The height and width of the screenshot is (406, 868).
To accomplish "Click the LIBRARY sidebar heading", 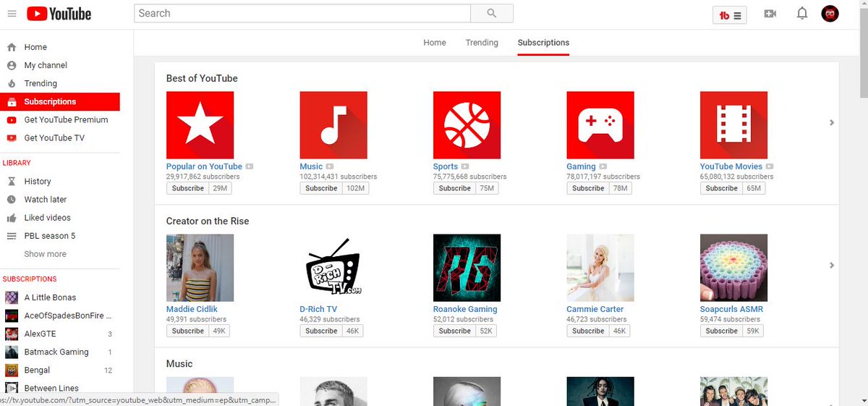I will pos(17,163).
